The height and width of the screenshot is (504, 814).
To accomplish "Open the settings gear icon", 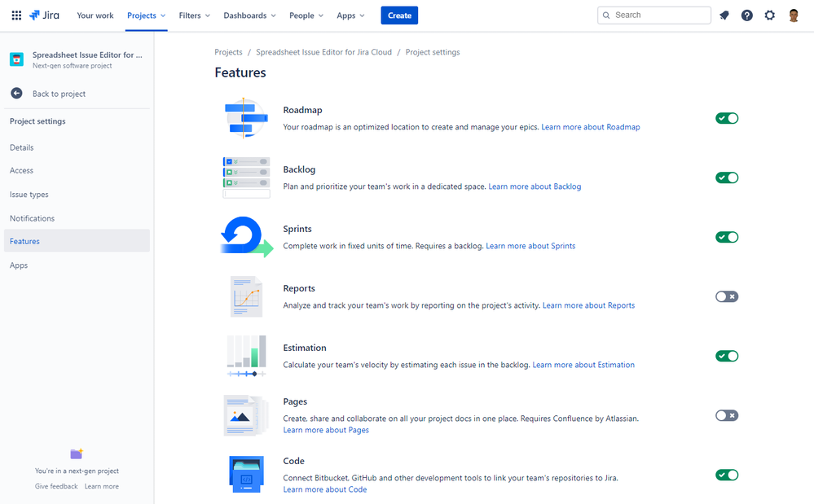I will coord(770,15).
